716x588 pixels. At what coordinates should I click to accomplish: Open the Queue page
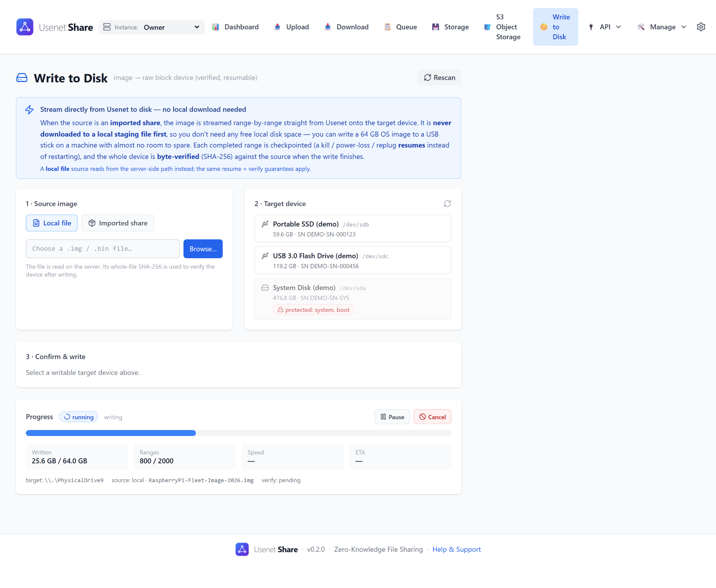pos(401,27)
